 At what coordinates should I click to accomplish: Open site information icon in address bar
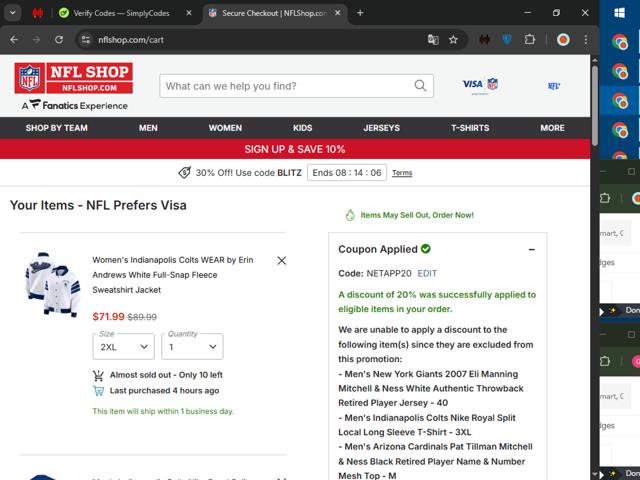(x=86, y=40)
